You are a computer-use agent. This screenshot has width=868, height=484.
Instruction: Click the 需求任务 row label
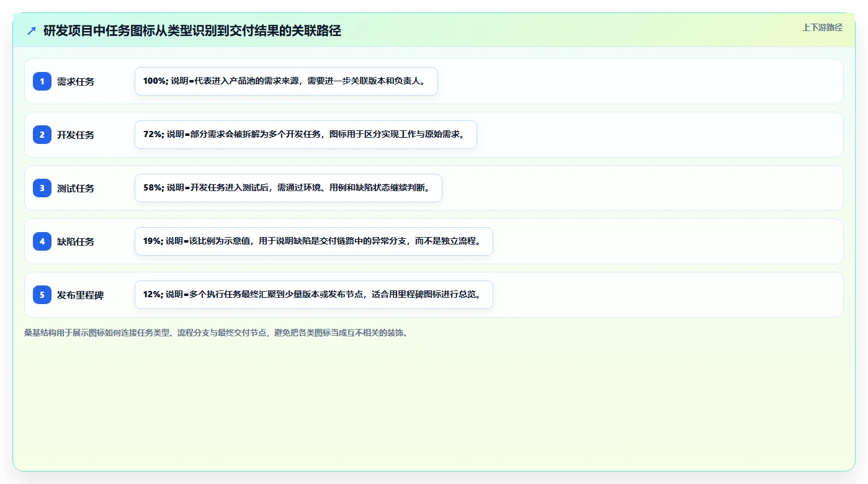coord(76,81)
